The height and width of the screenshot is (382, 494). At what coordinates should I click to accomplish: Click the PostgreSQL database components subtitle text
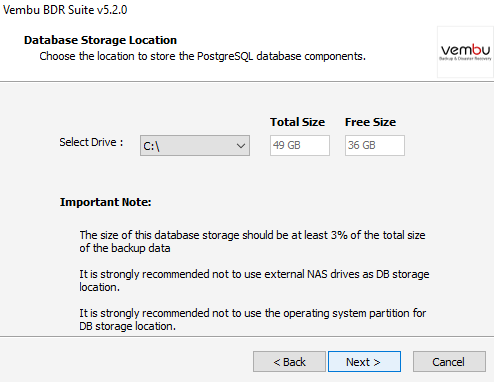click(x=202, y=56)
